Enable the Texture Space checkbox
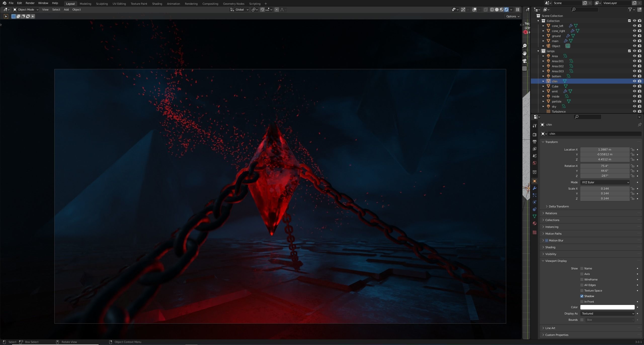This screenshot has height=345, width=644. coord(582,291)
